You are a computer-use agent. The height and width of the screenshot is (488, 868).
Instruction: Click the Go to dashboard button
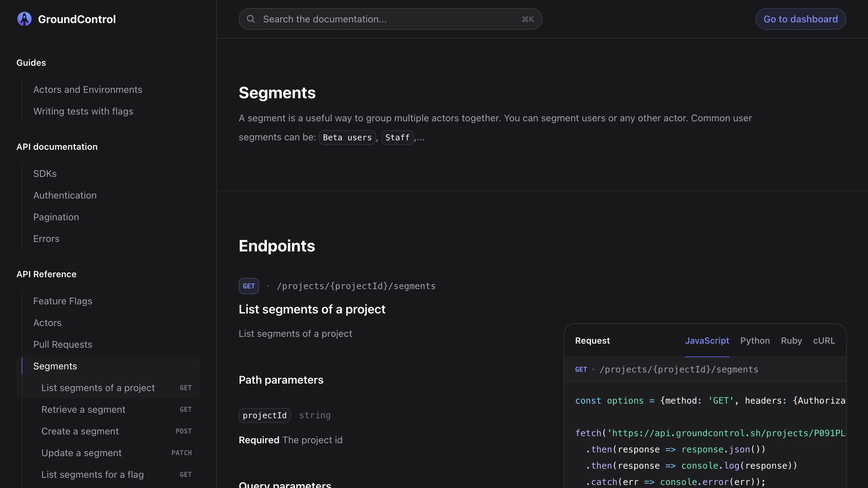click(x=801, y=19)
